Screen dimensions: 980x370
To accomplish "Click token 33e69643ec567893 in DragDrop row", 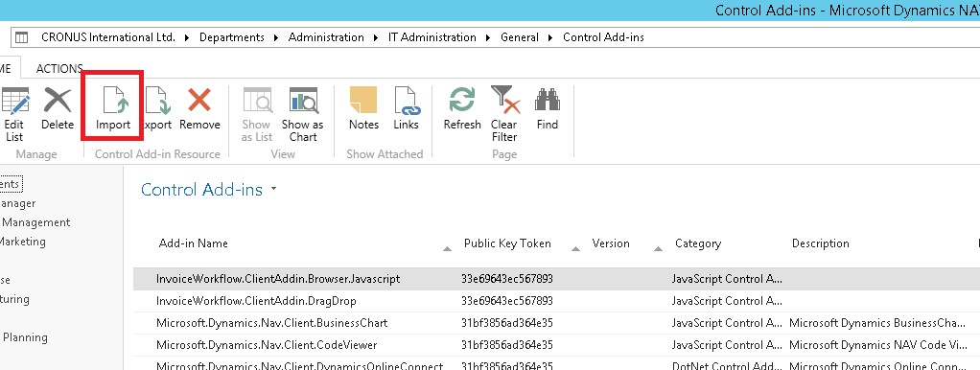I will click(x=507, y=301).
